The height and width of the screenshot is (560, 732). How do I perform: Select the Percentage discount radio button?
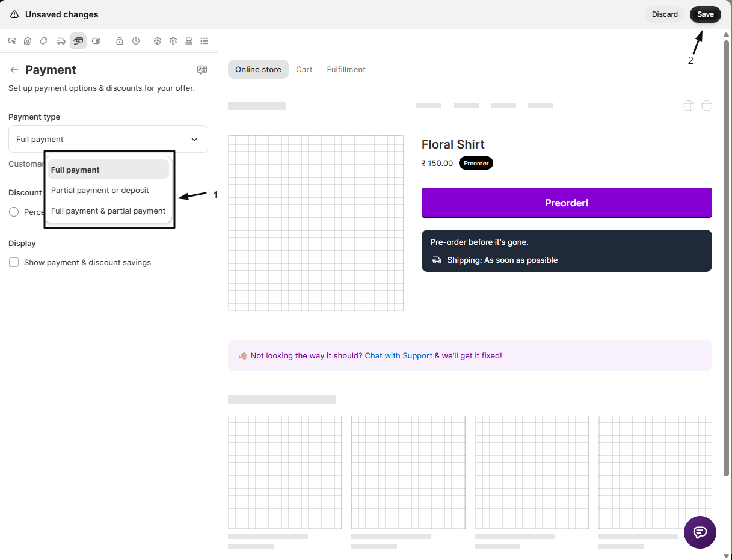point(14,212)
